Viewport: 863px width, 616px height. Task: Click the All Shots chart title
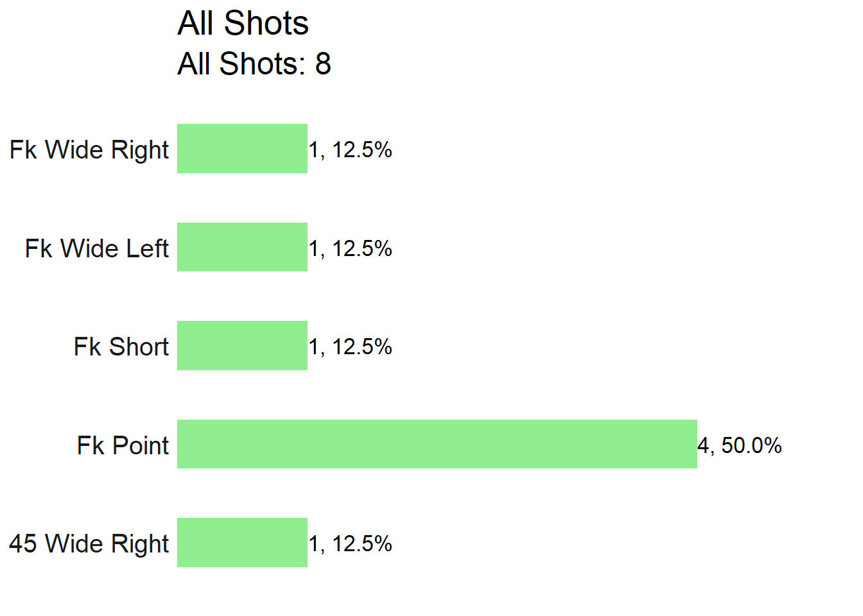[243, 24]
